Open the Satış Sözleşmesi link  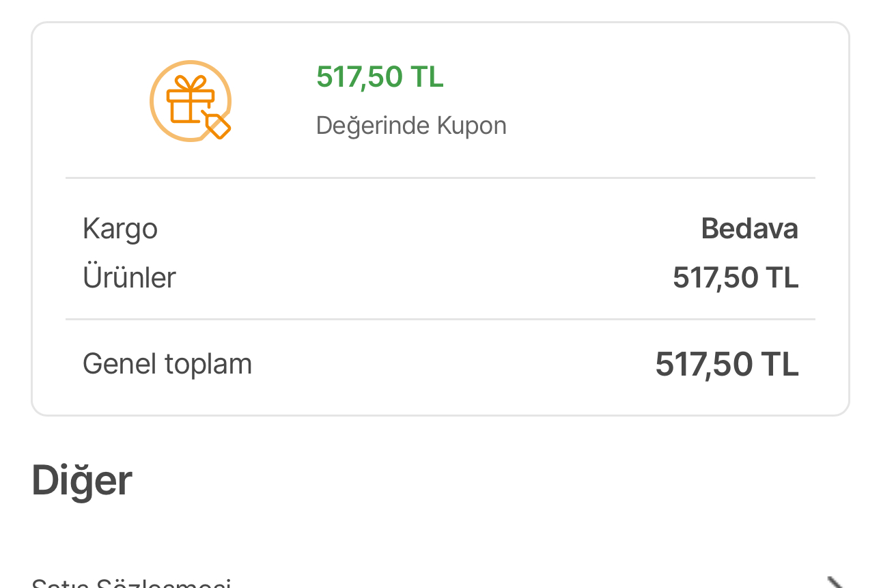131,584
